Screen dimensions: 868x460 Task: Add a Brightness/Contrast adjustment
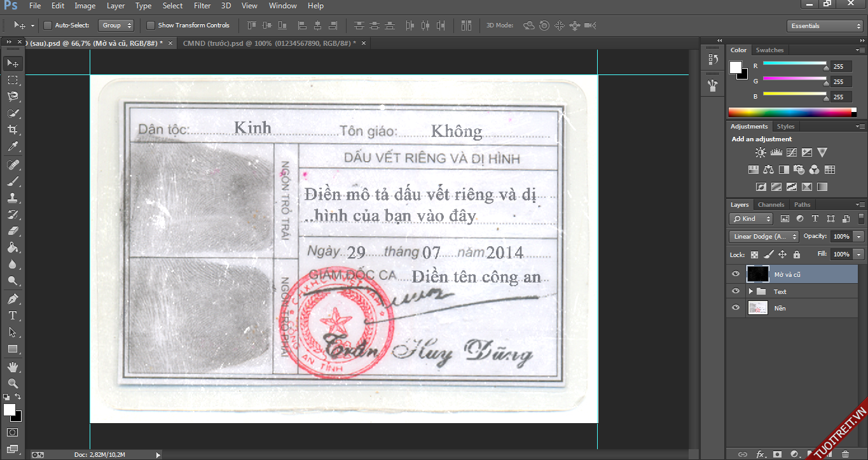[x=761, y=153]
